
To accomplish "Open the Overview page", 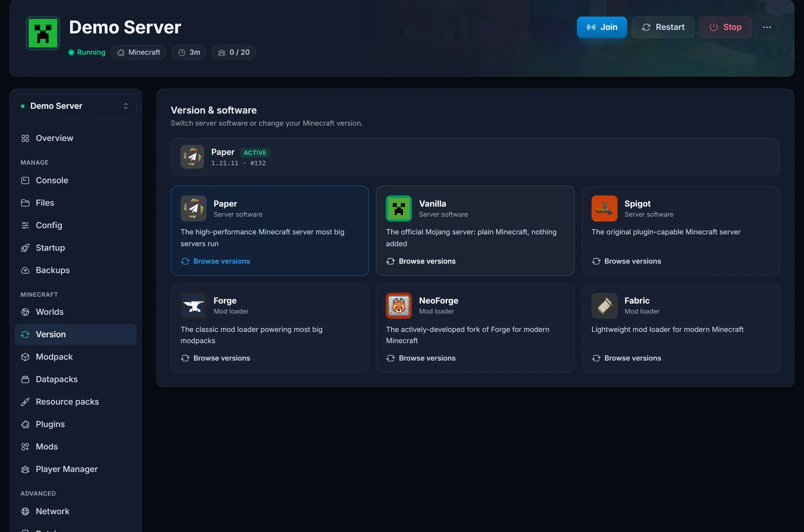I will (x=75, y=138).
